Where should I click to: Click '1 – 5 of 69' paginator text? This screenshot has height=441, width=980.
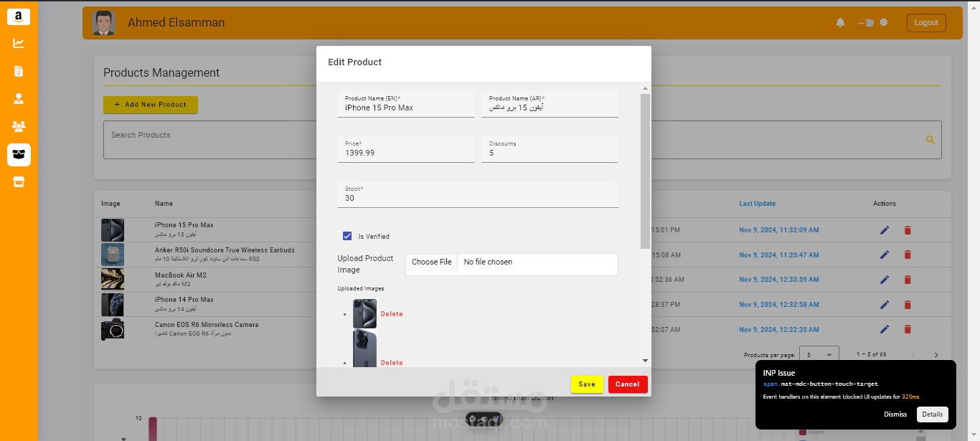[871, 355]
